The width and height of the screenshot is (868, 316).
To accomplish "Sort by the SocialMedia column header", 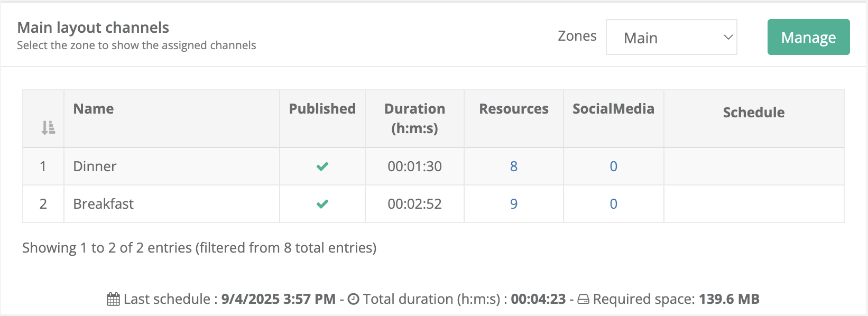I will pos(613,109).
